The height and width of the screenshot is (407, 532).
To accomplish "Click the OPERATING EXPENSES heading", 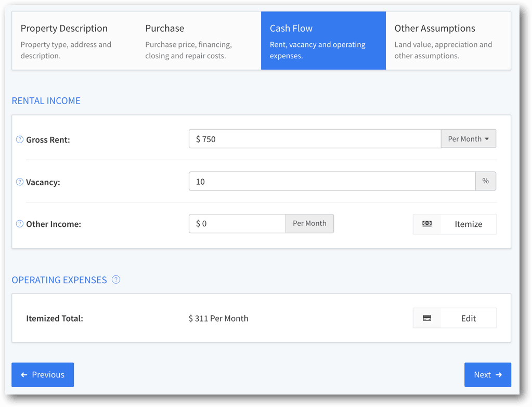I will pyautogui.click(x=59, y=279).
